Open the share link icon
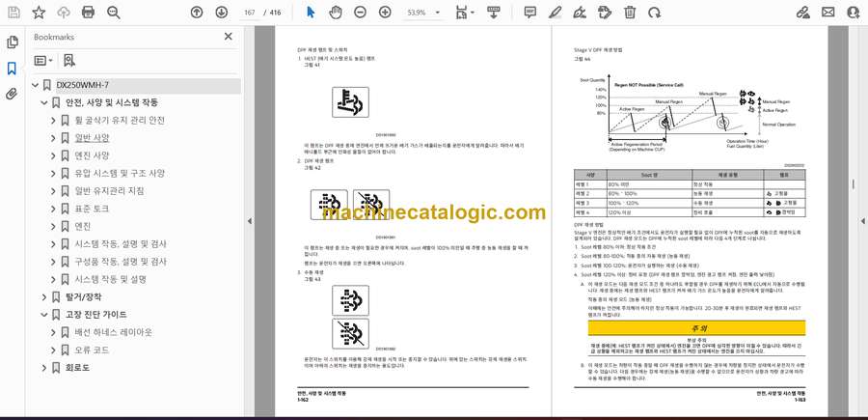 803,13
